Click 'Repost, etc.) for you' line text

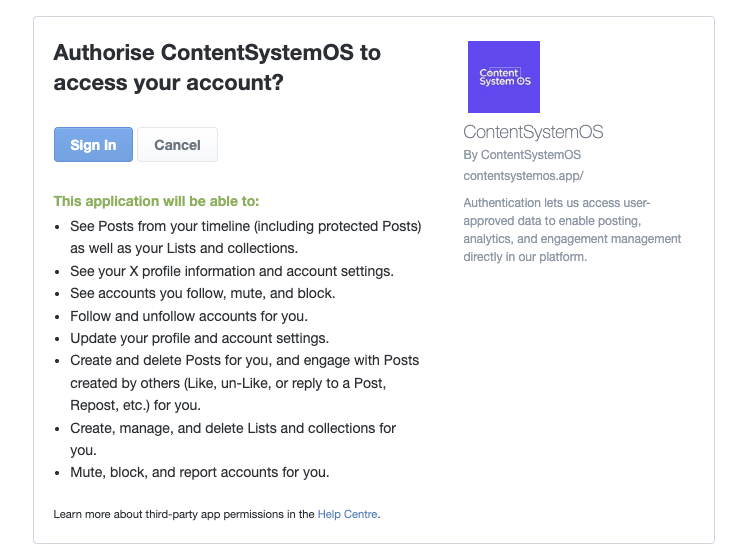click(x=135, y=405)
